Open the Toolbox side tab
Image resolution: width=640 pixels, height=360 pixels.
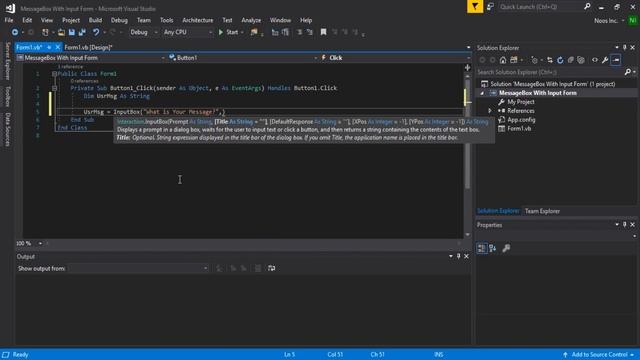pyautogui.click(x=7, y=96)
